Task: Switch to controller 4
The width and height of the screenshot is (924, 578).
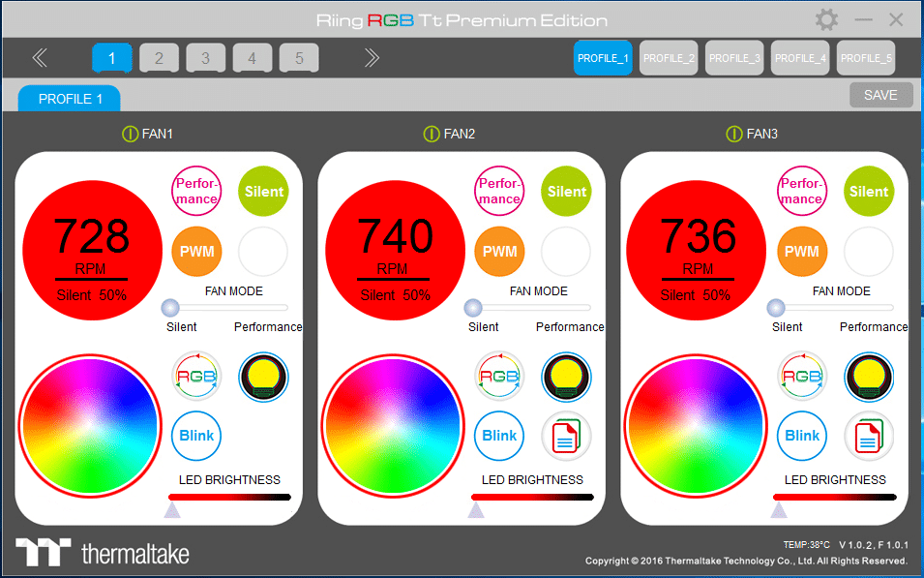Action: coord(252,58)
